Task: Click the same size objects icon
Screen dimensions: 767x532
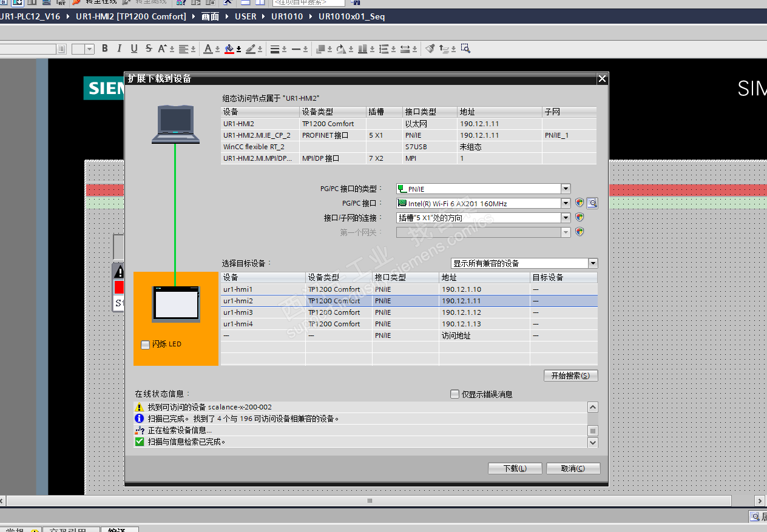Action: (406, 49)
